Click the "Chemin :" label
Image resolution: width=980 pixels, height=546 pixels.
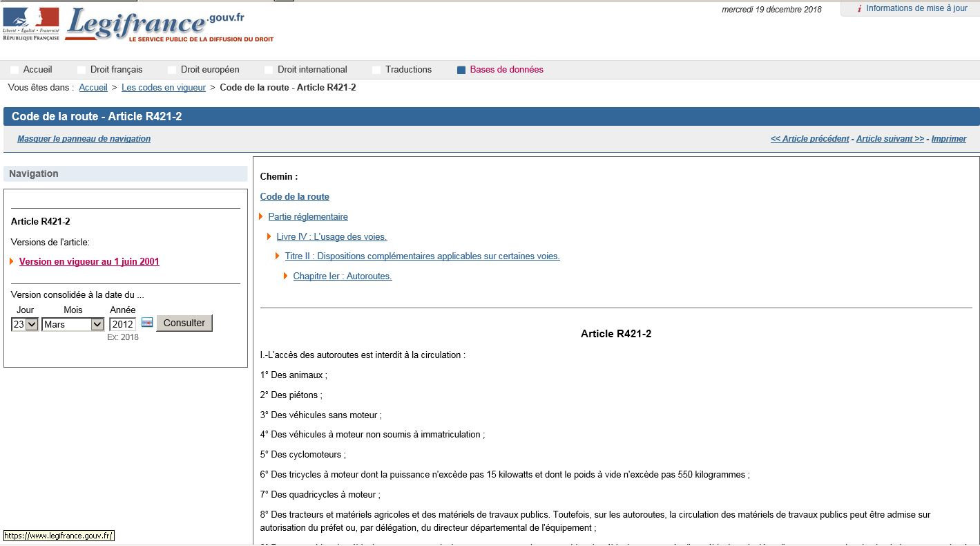point(279,177)
